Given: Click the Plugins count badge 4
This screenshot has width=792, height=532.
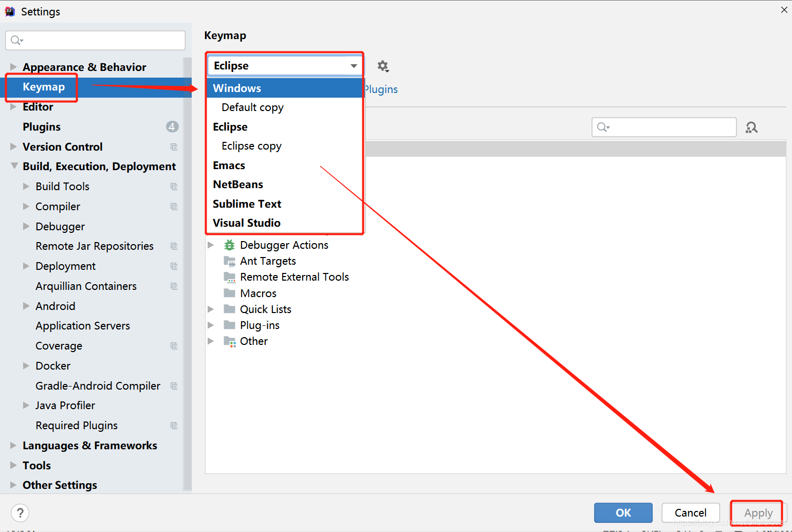Looking at the screenshot, I should 172,126.
